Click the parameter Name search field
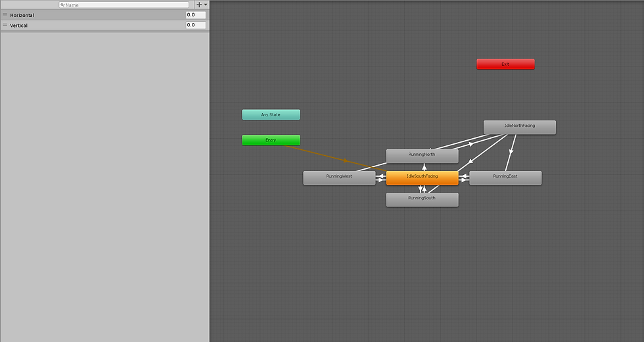The width and height of the screenshot is (644, 342). 124,5
